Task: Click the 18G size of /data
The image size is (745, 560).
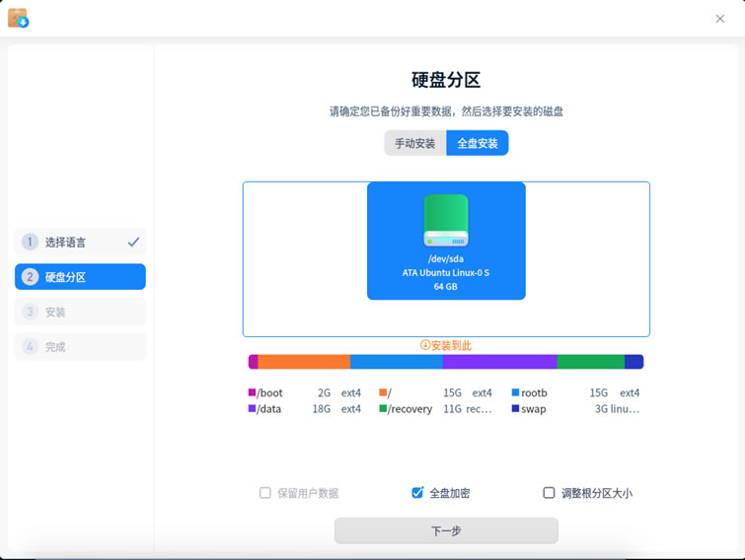Action: (321, 409)
